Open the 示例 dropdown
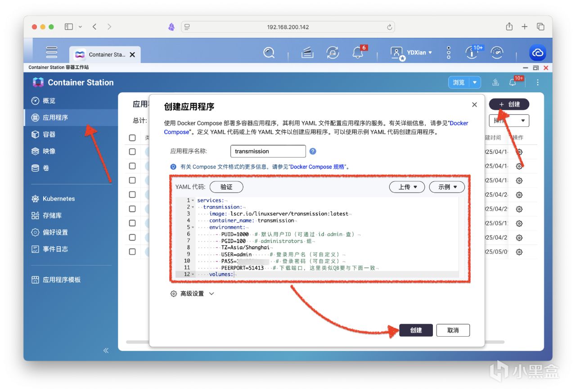Image resolution: width=576 pixels, height=392 pixels. coord(447,187)
